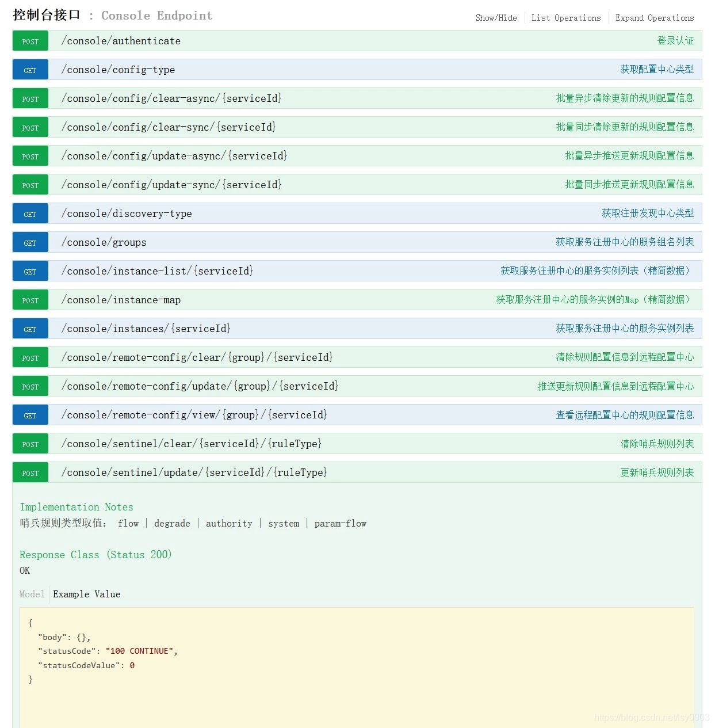
Task: Expand remote-config/update/{group}/{serviceId} operation
Action: (x=200, y=386)
